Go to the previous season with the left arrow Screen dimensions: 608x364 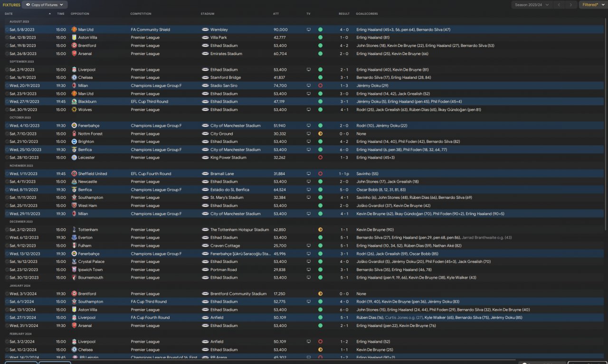point(560,5)
